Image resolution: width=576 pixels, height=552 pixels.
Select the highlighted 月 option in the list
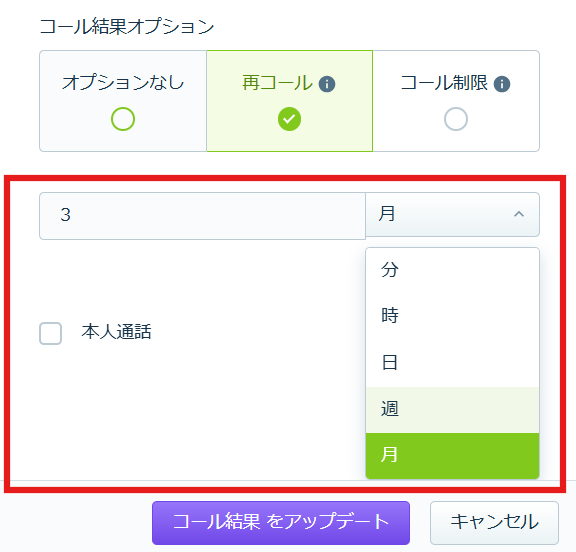click(x=452, y=456)
